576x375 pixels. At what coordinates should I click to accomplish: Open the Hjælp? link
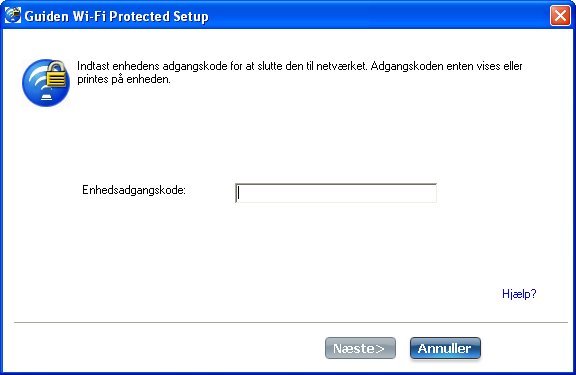(x=519, y=293)
